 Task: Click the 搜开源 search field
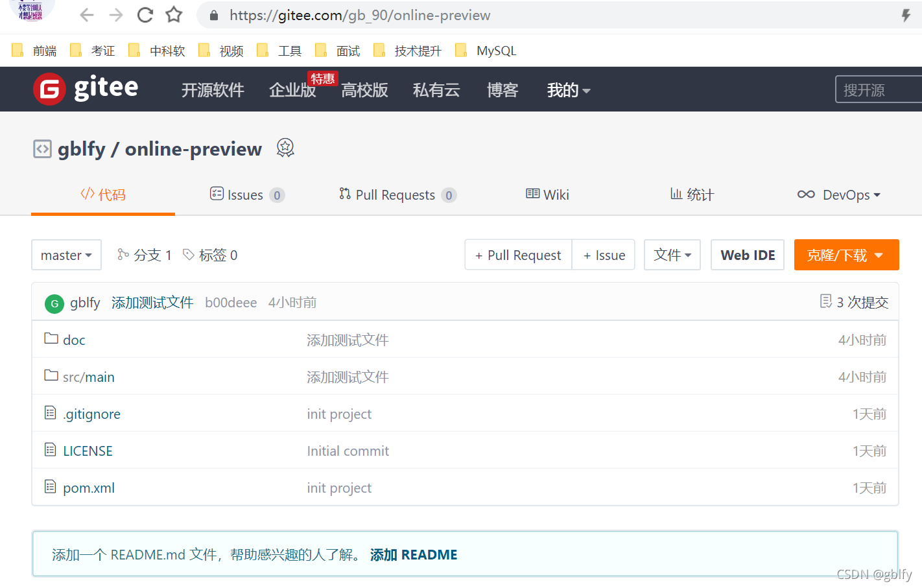coord(879,89)
